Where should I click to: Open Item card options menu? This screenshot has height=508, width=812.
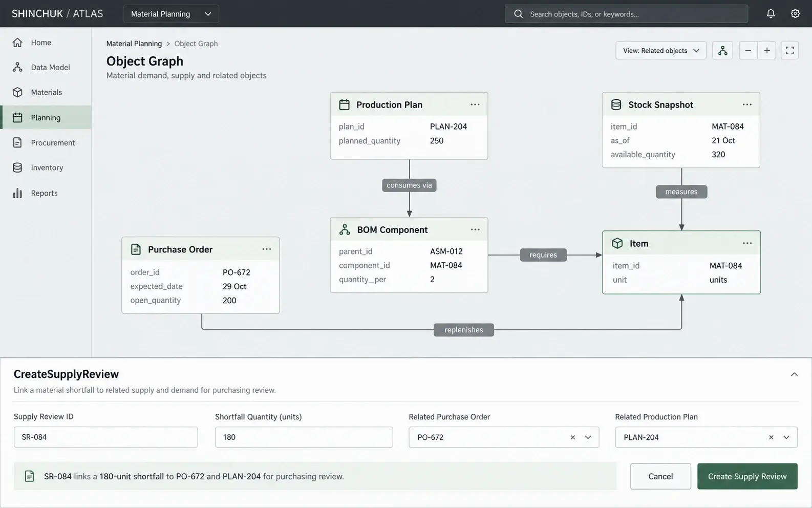(x=747, y=243)
